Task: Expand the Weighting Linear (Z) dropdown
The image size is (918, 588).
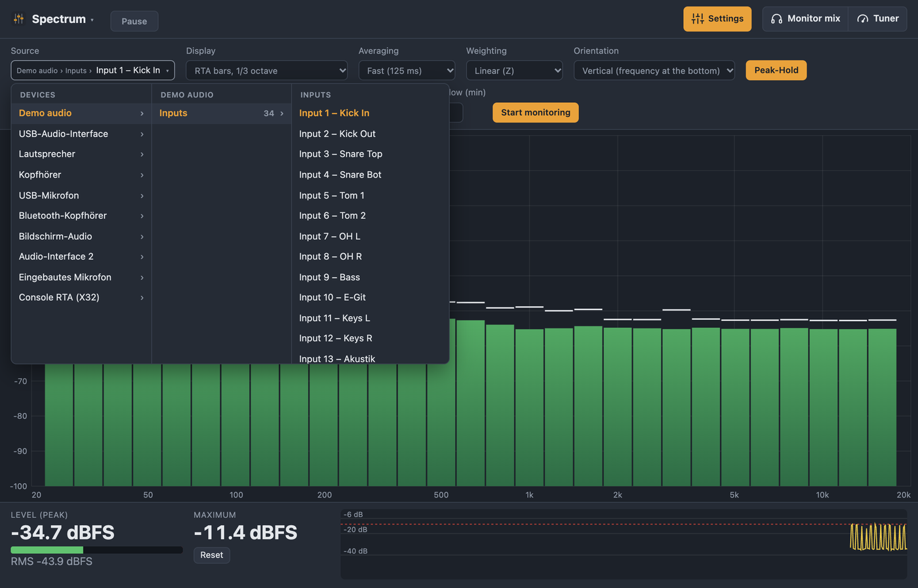Action: coord(514,71)
